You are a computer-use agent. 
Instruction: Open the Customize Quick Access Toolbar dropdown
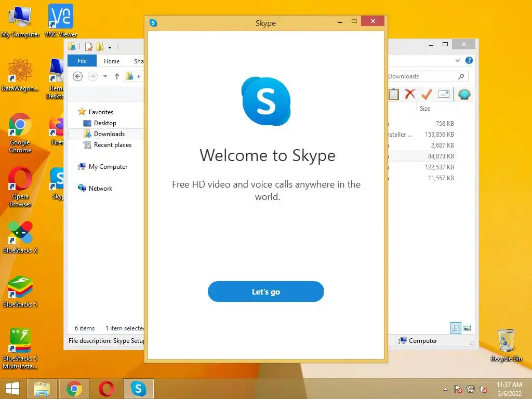(x=110, y=47)
